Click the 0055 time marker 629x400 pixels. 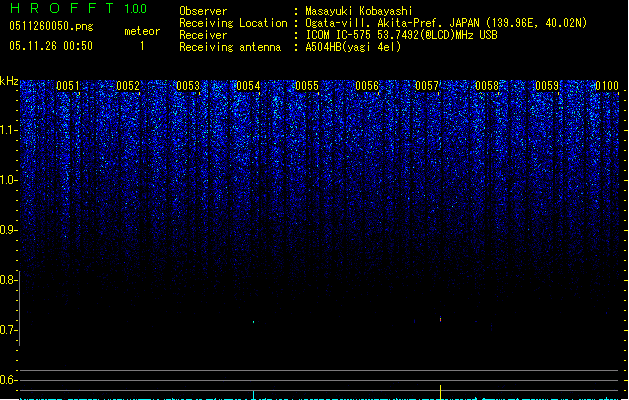[307, 86]
